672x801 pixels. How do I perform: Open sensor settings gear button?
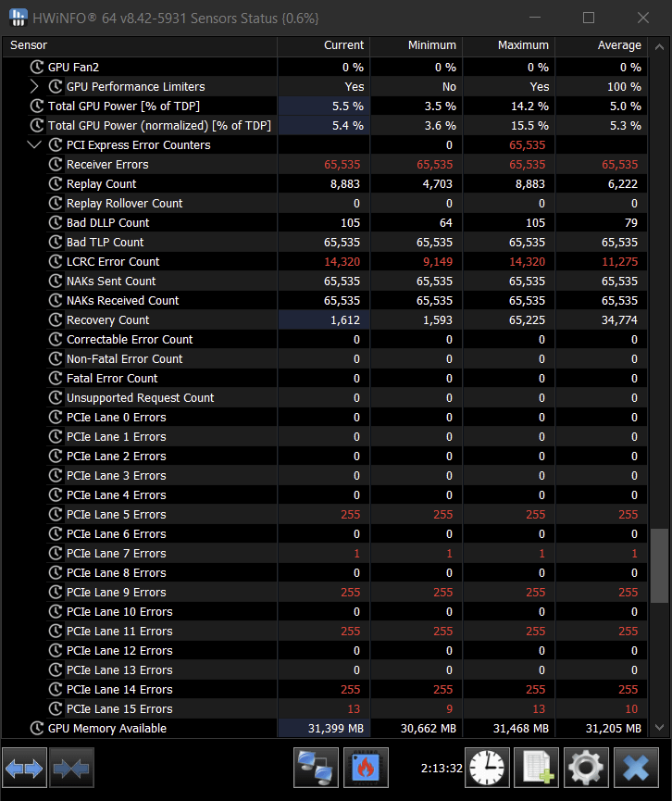[x=586, y=769]
